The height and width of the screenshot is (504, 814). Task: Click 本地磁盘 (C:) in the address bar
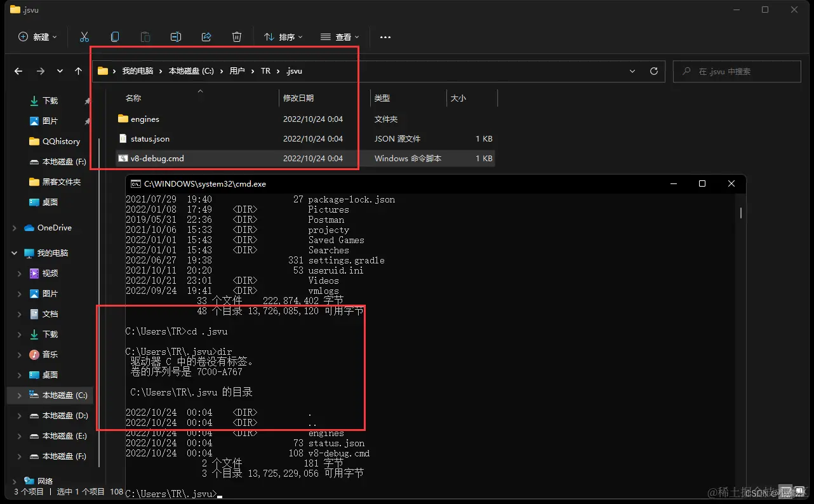pos(191,71)
